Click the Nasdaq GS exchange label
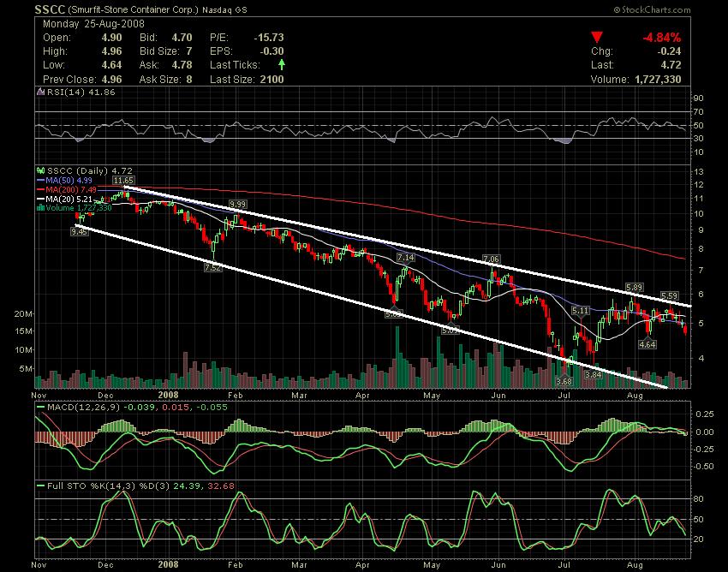The width and height of the screenshot is (728, 572). [x=224, y=9]
